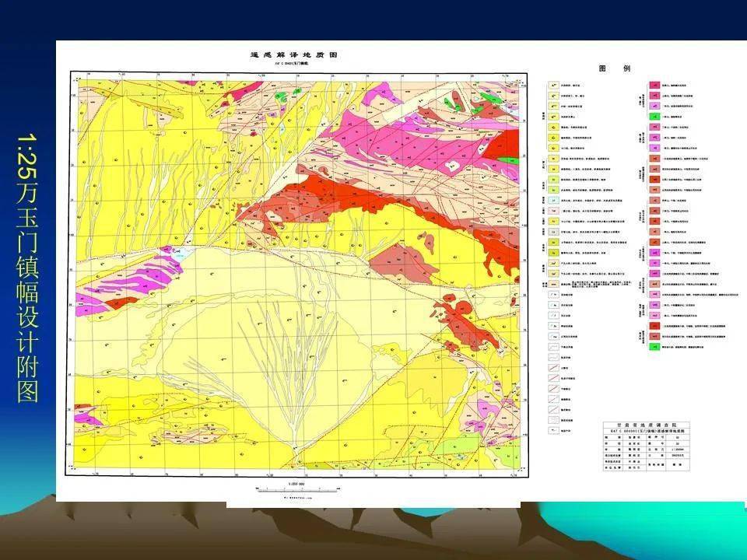The image size is (747, 560).
Task: Click the legend heading 图例
Action: pyautogui.click(x=615, y=68)
